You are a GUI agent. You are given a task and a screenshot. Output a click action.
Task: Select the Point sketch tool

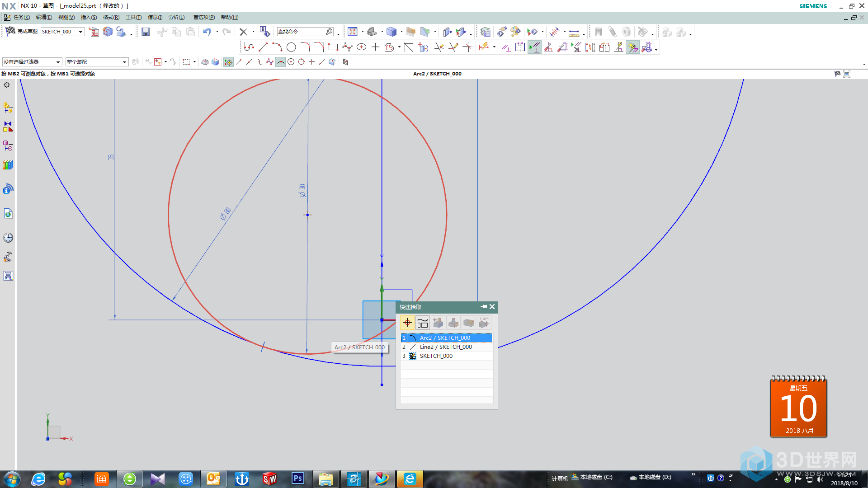point(375,47)
